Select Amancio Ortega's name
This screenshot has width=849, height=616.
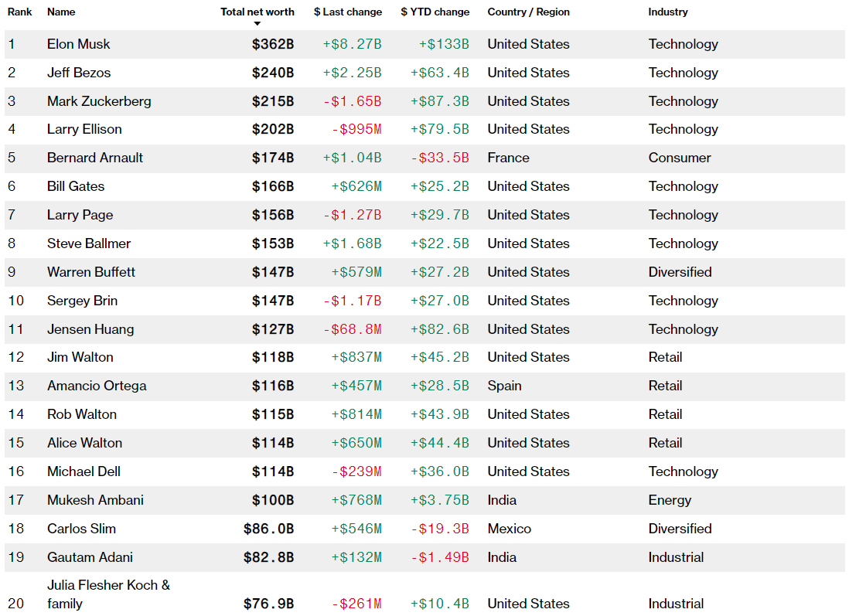[x=97, y=386]
